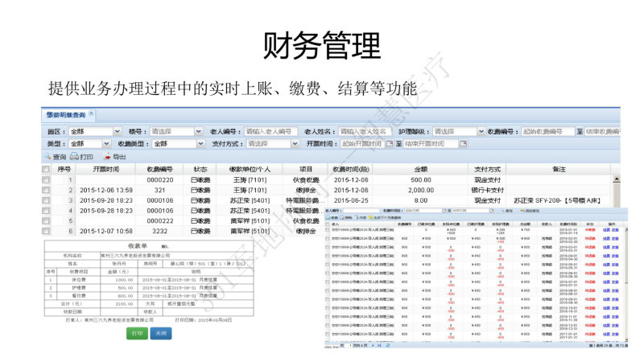Click into the 起始收费编号 input field
Image resolution: width=644 pixels, height=362 pixels.
click(x=547, y=131)
